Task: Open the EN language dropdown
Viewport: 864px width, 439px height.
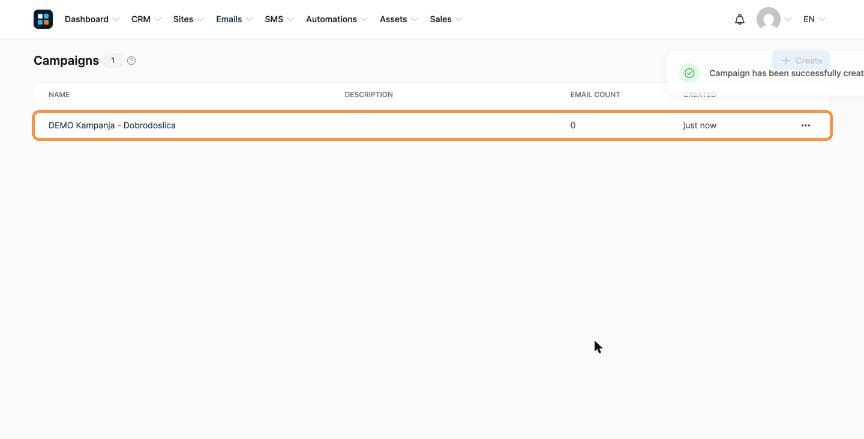Action: 814,19
